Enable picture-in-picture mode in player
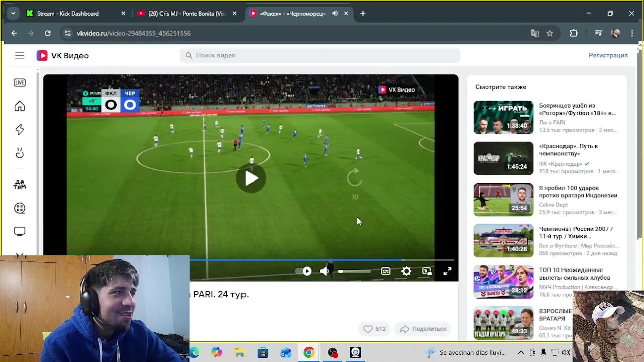 (427, 271)
